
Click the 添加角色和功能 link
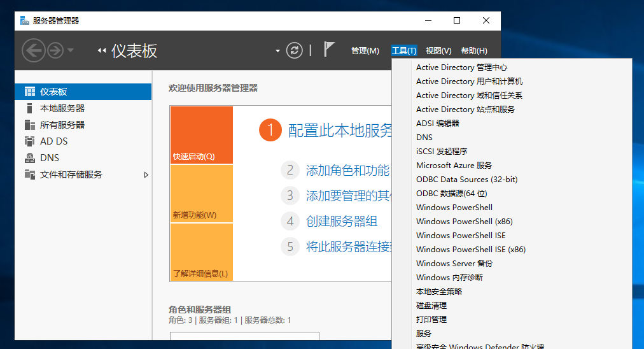(347, 170)
